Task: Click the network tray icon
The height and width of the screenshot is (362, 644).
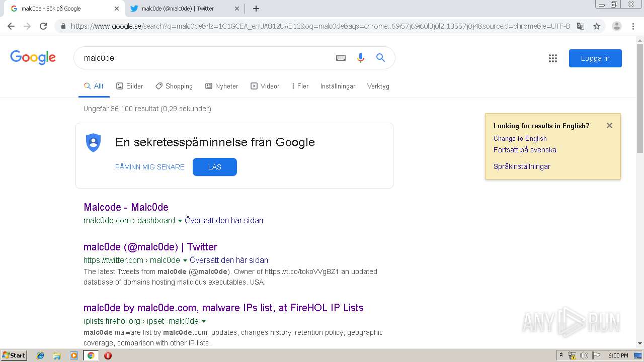Action: (x=572, y=355)
